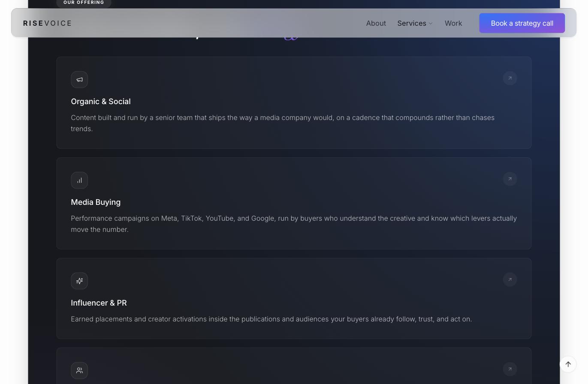
Task: Click the RISEVOICE logo
Action: pyautogui.click(x=48, y=23)
